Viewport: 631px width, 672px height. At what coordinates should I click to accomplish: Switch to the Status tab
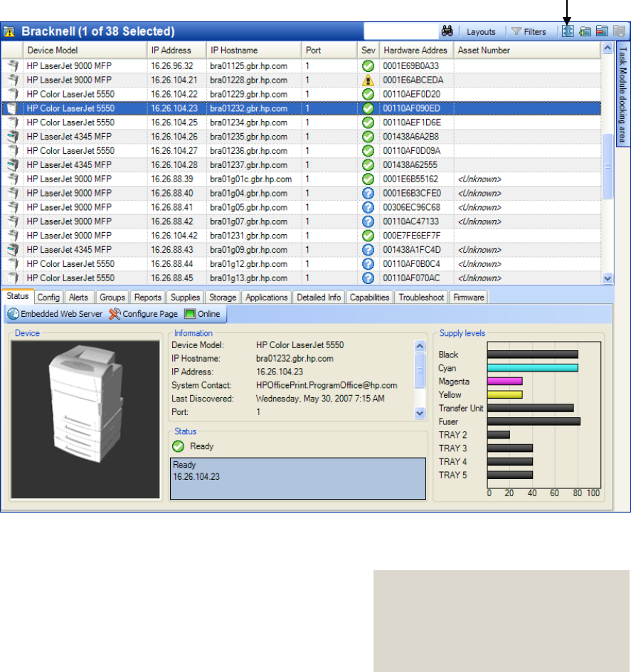18,296
